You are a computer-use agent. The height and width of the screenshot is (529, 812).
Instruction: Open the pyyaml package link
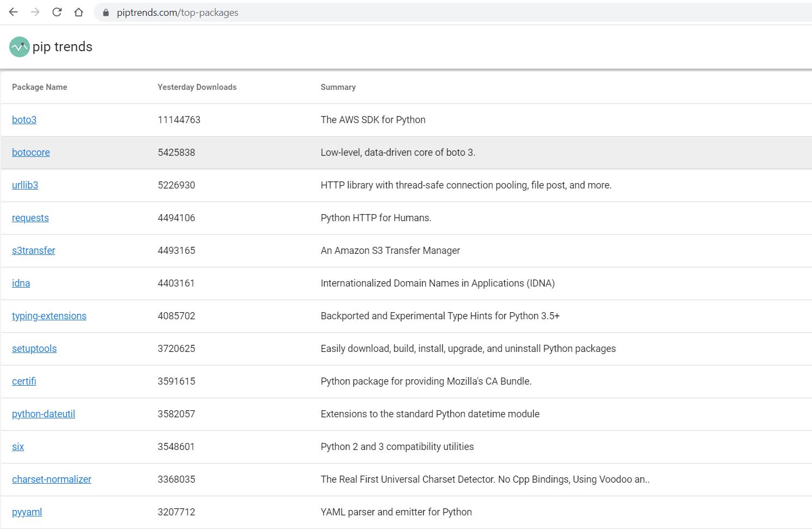pyautogui.click(x=27, y=512)
